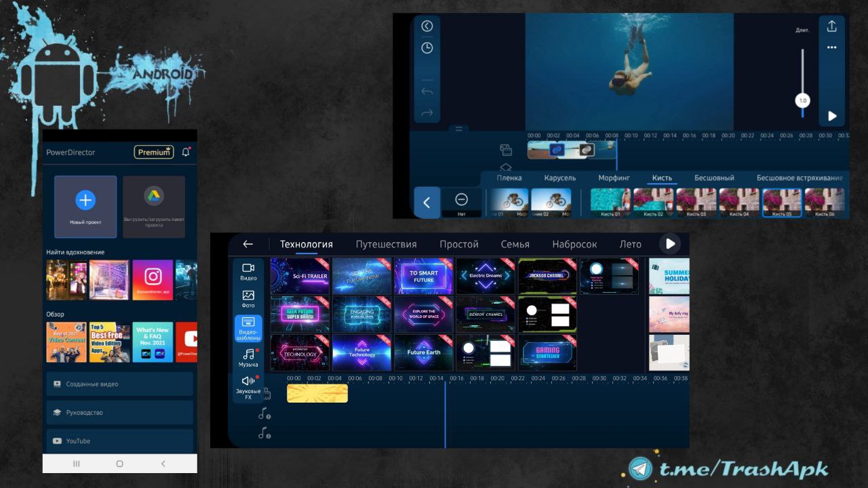
Task: Open the Фото media panel
Action: point(248,300)
